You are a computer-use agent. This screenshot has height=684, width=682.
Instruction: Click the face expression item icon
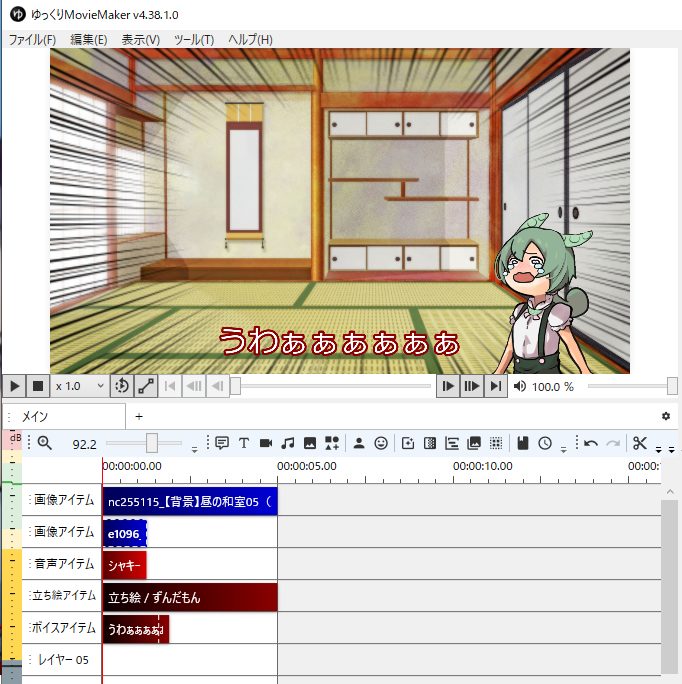(x=381, y=443)
